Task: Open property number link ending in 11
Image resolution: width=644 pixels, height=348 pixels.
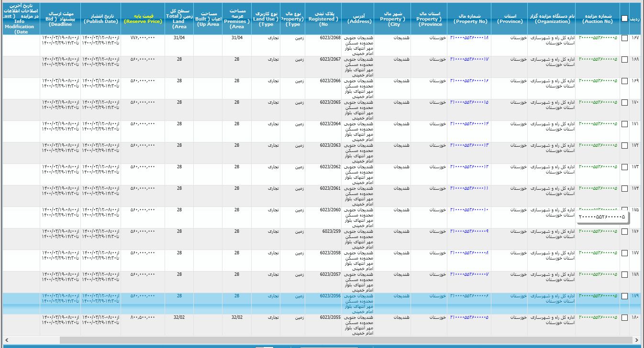Action: tap(469, 188)
